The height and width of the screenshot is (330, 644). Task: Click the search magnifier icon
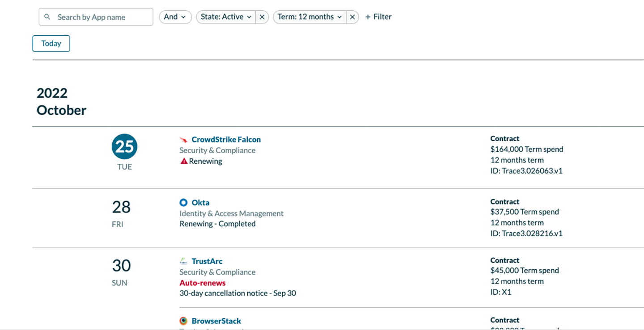click(47, 17)
